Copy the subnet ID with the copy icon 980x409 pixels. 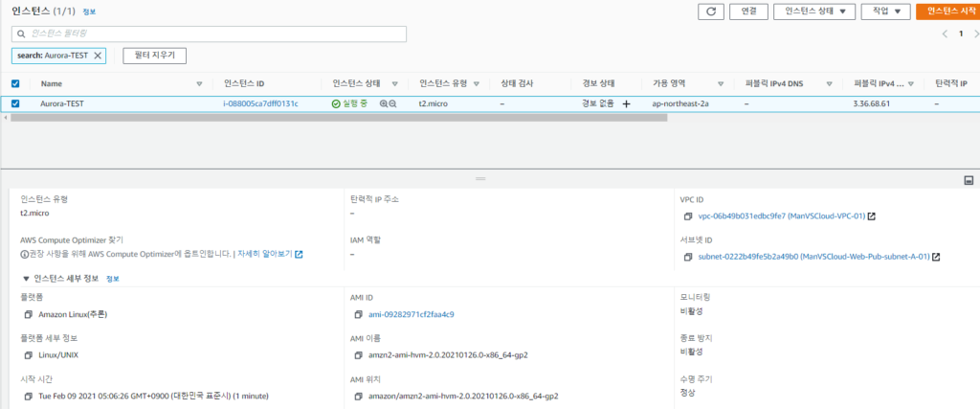(689, 257)
